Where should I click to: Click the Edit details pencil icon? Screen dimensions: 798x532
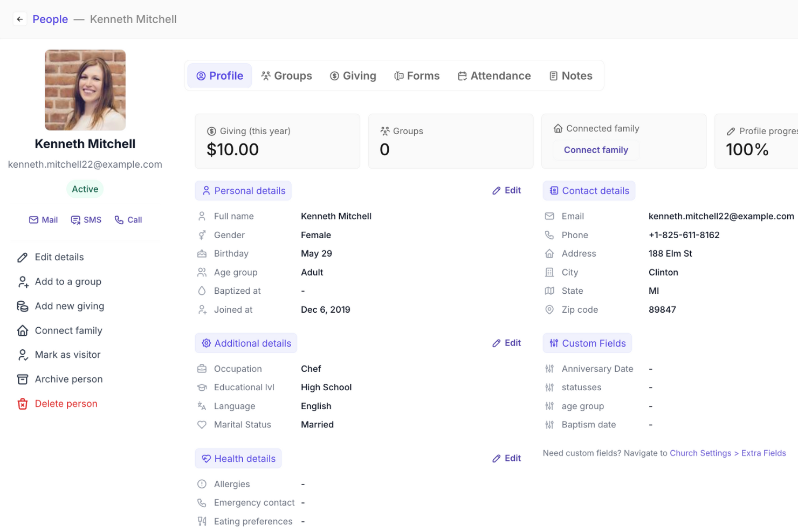pyautogui.click(x=22, y=257)
